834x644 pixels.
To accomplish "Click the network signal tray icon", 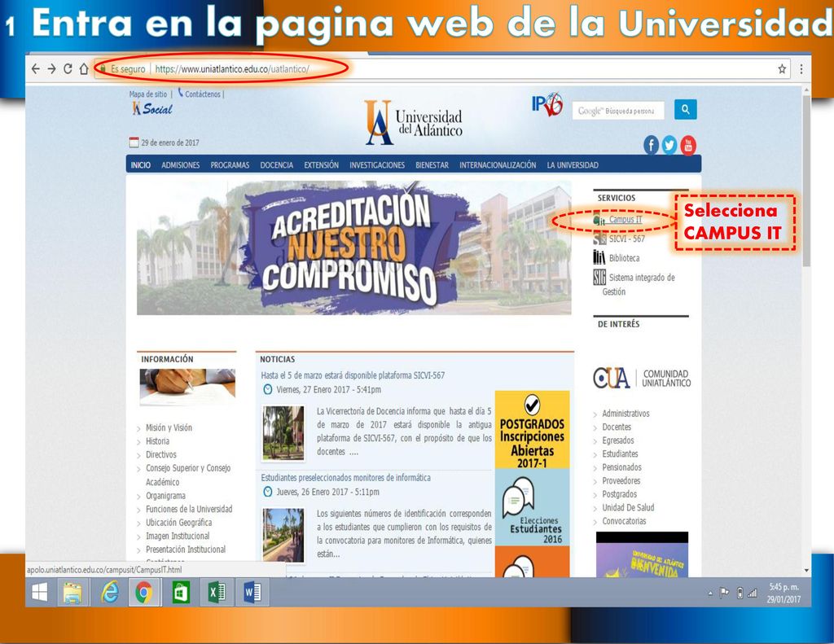I will point(752,593).
